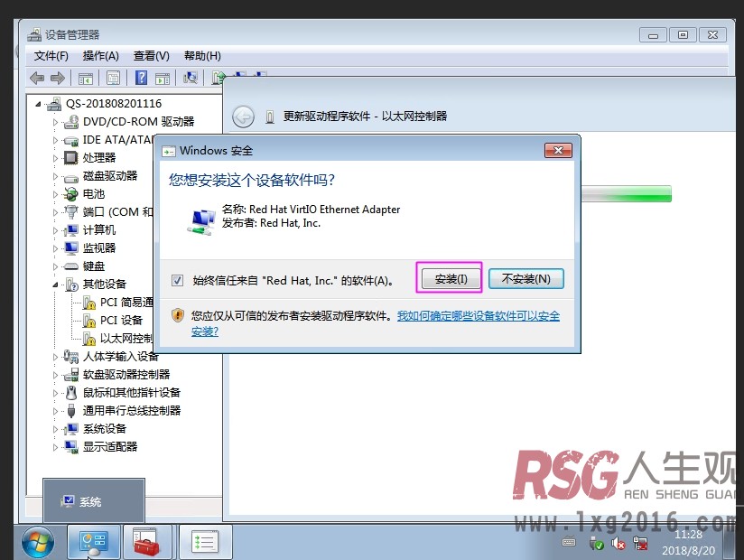Click the Forward arrow in Device Manager toolbar
The image size is (744, 560).
tap(58, 78)
